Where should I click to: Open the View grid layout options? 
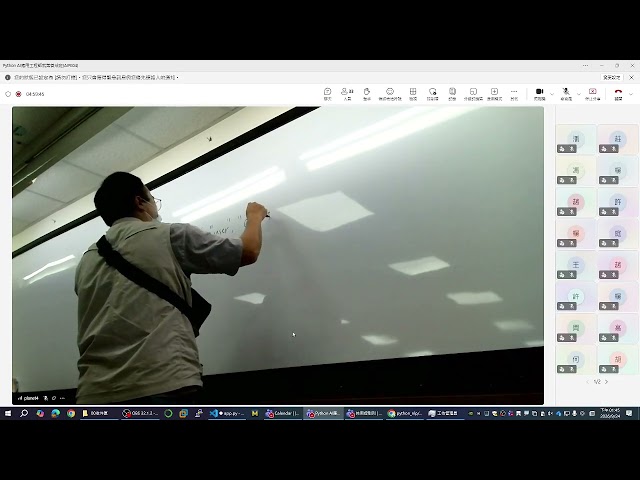point(413,93)
